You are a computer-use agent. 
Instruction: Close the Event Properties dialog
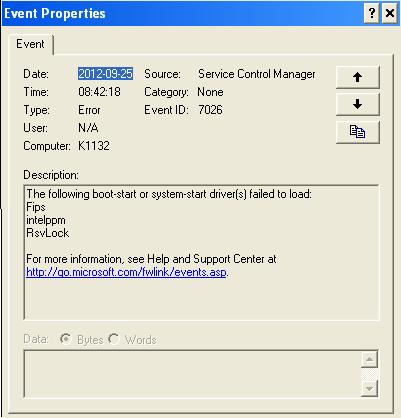click(389, 14)
